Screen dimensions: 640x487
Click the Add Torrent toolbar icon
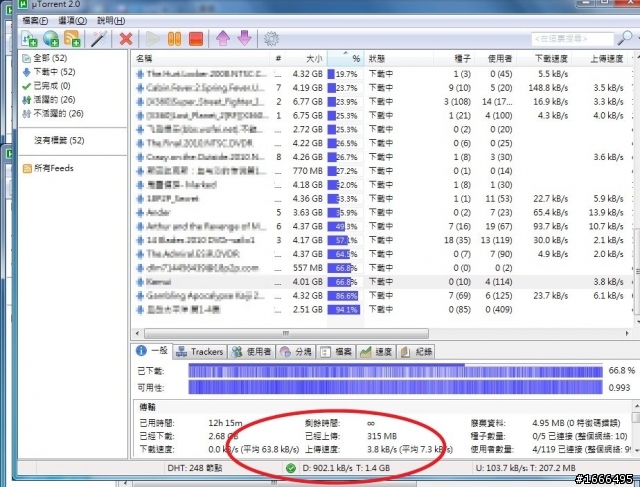coord(29,39)
